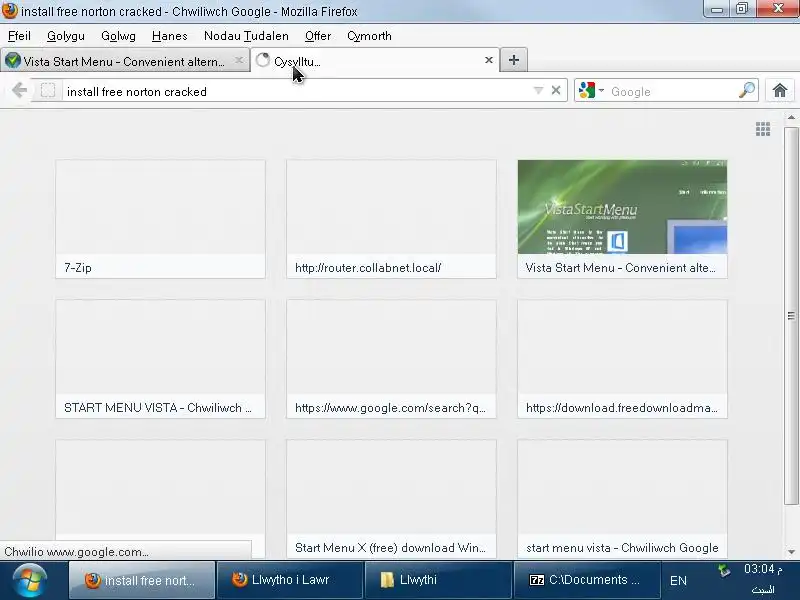The width and height of the screenshot is (800, 600).
Task: Click the EN language indicator
Action: coord(678,581)
